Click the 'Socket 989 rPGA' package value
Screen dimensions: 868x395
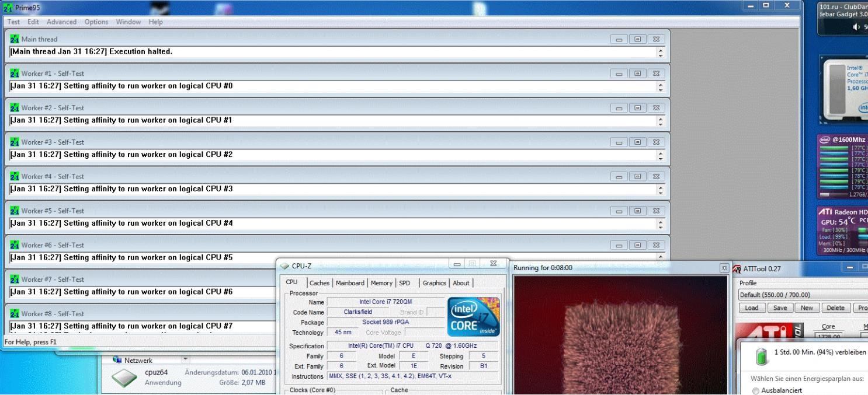coord(386,322)
